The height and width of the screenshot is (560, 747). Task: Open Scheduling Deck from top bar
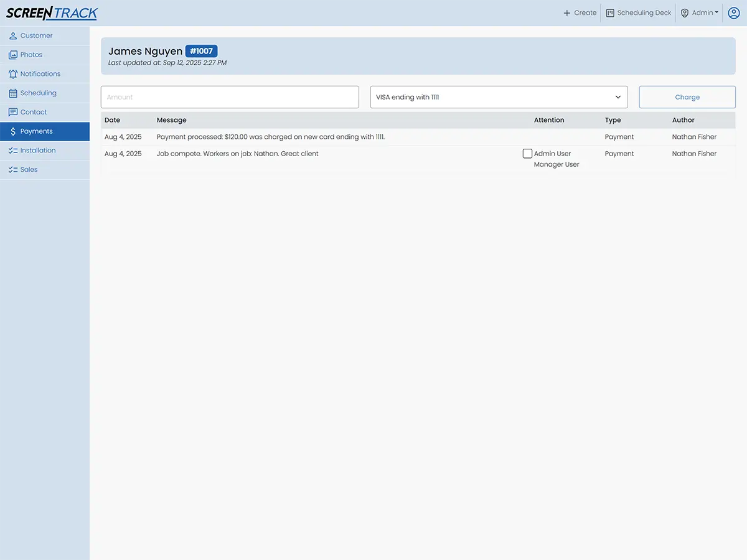click(x=639, y=13)
